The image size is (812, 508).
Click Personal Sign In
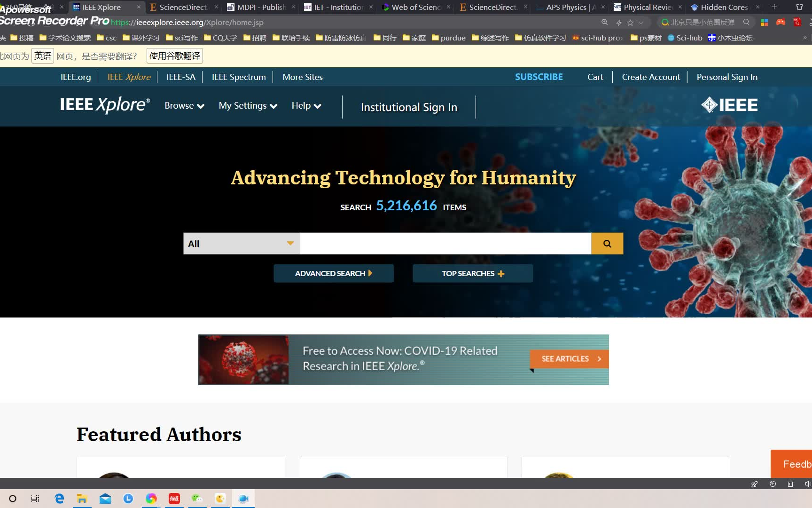coord(727,77)
